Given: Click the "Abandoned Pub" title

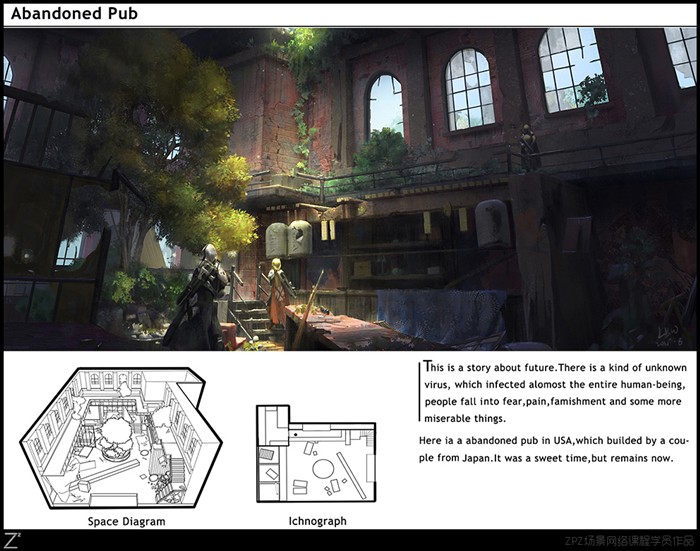Looking at the screenshot, I should 74,14.
